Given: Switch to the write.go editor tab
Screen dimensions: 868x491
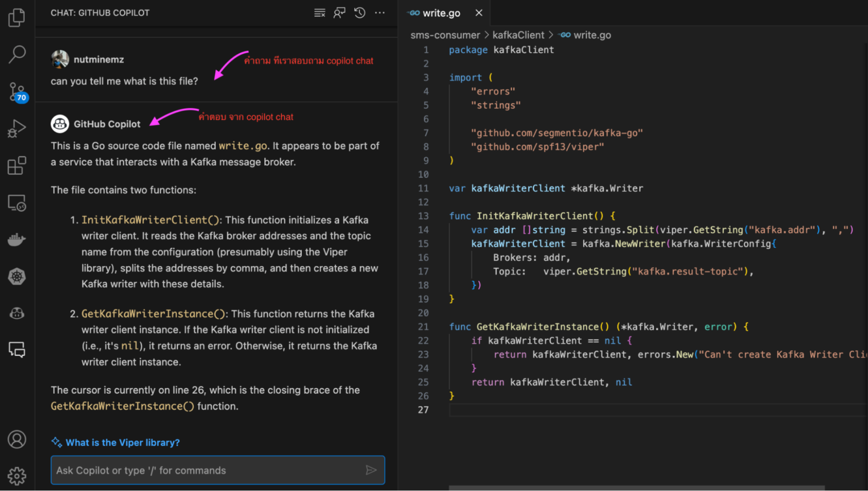Looking at the screenshot, I should (x=441, y=13).
